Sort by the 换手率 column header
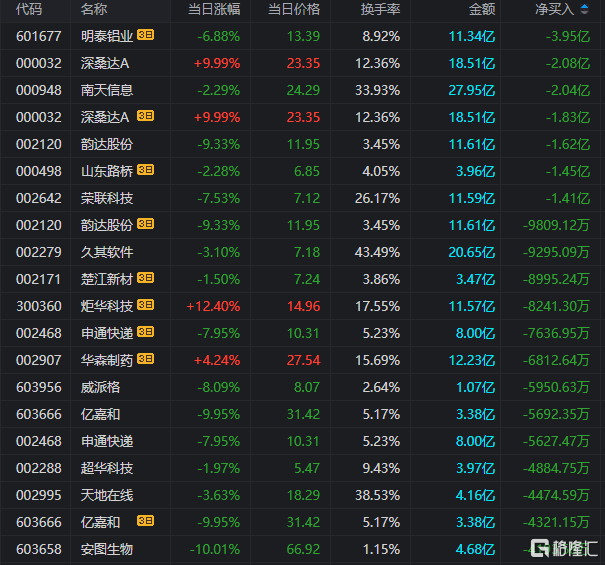 click(380, 9)
